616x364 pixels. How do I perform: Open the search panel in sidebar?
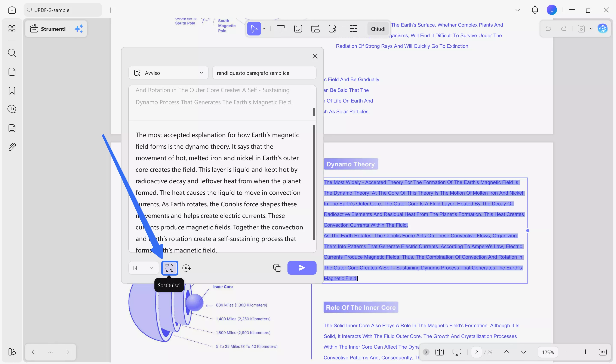[x=12, y=53]
